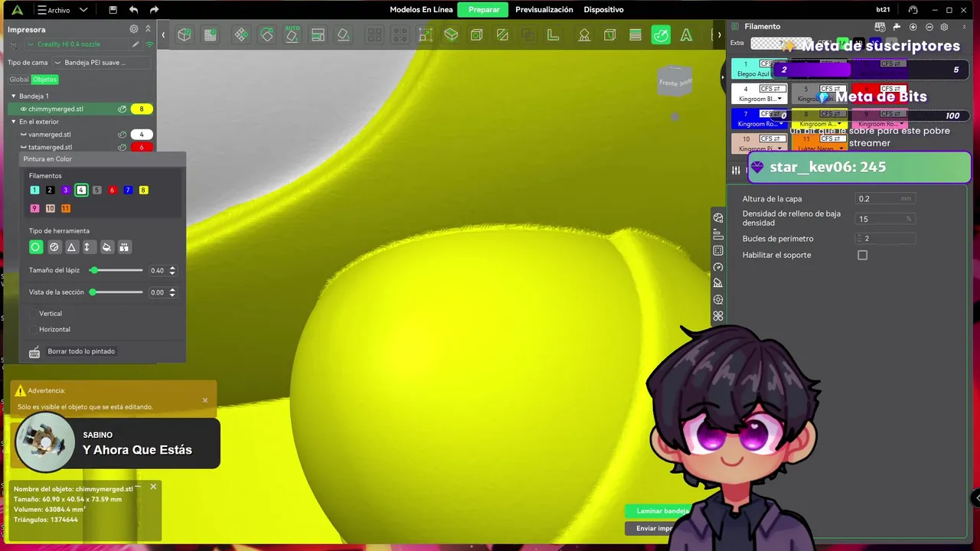Select filament 4 in the color painting panel
Image resolution: width=980 pixels, height=551 pixels.
pos(81,190)
